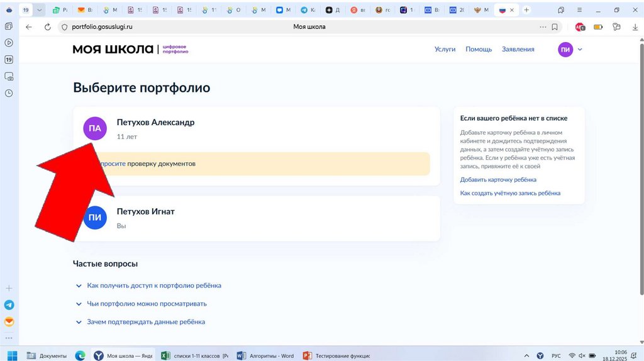Switch to the orange mail В browser tab
Image resolution: width=644 pixels, height=361 pixels.
[85, 10]
